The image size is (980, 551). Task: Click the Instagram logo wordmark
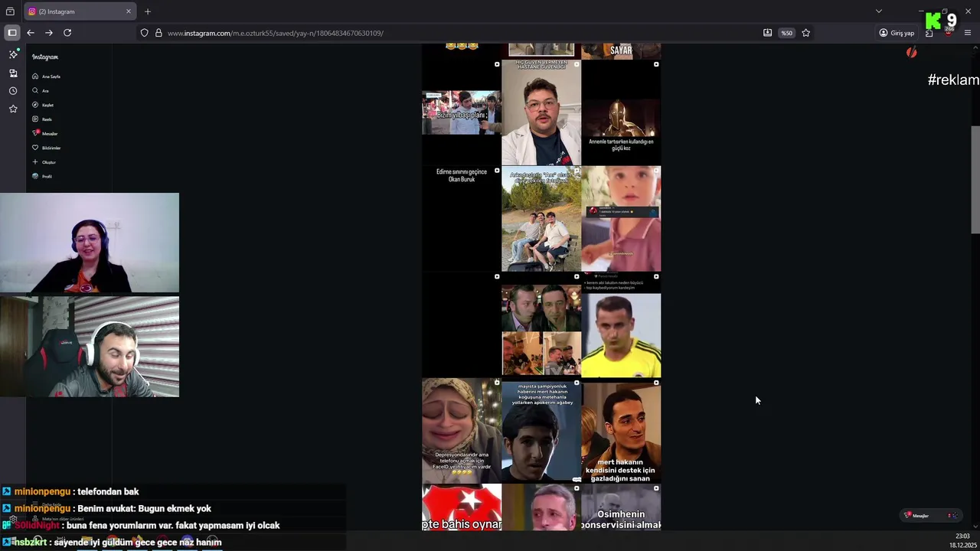pos(45,57)
